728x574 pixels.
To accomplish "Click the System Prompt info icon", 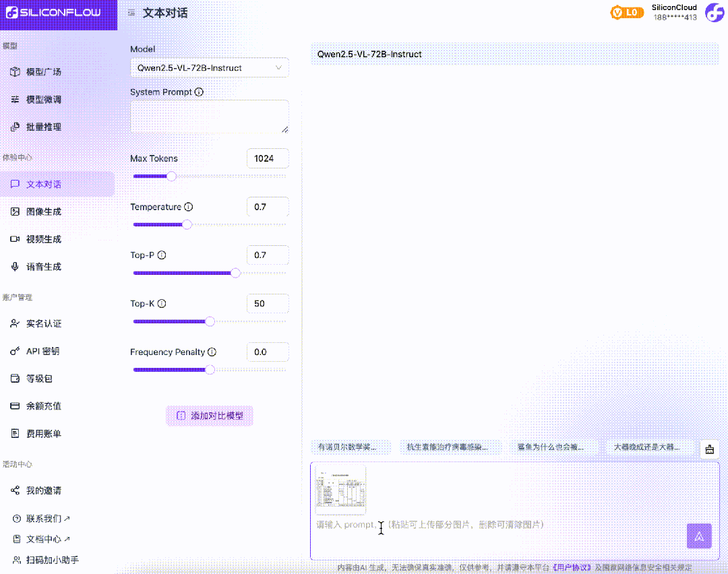I will click(x=199, y=92).
